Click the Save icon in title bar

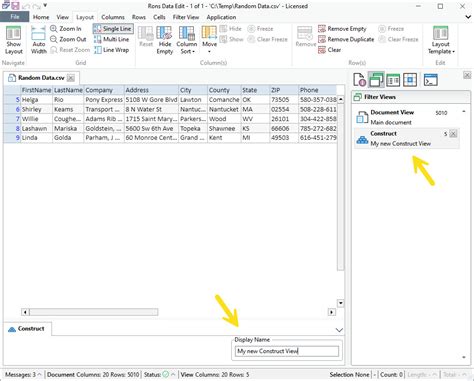point(16,6)
